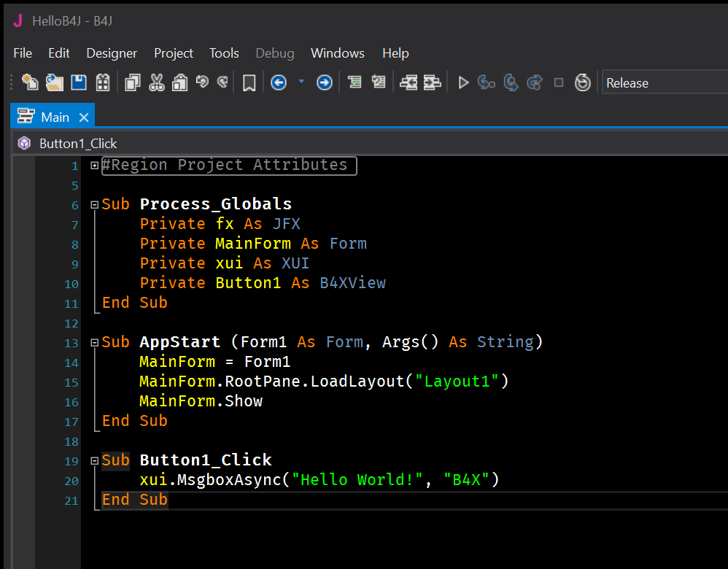Collapse the AppStart sub
Viewport: 728px width, 569px height.
click(95, 343)
